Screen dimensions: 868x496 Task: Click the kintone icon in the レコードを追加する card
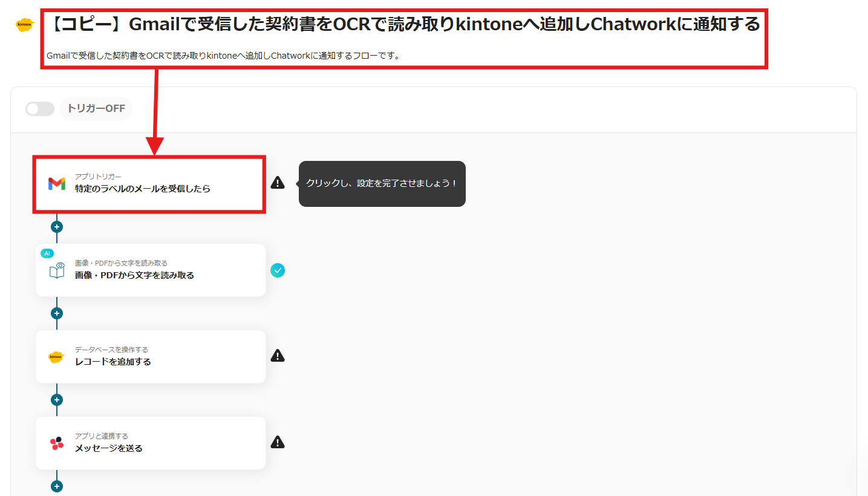pos(56,357)
